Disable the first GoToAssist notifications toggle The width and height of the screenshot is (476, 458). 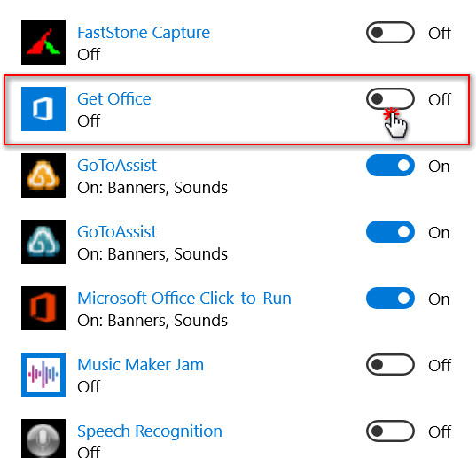(x=390, y=166)
